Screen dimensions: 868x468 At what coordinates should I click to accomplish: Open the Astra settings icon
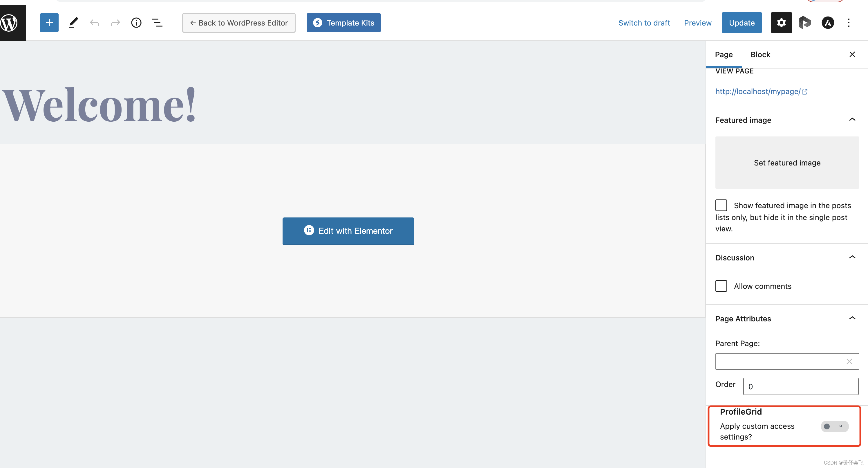[x=828, y=23]
